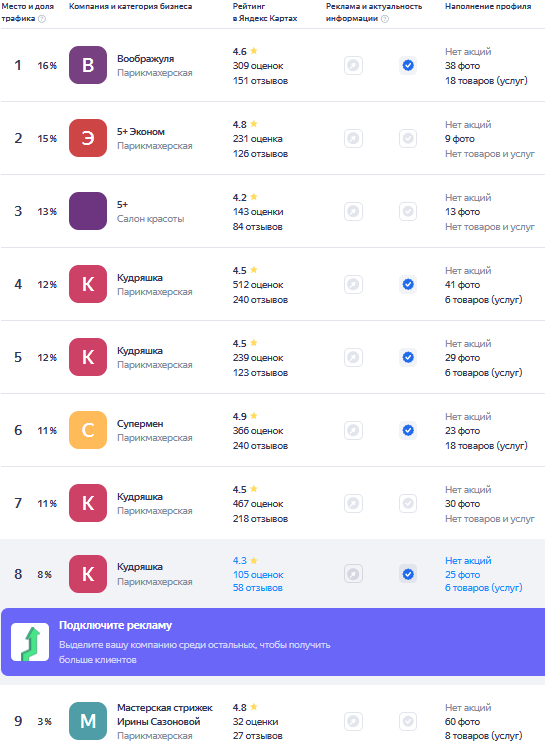Click the orange 'С' logo of Супермен
Viewport: 545px width, 755px height.
[x=88, y=430]
